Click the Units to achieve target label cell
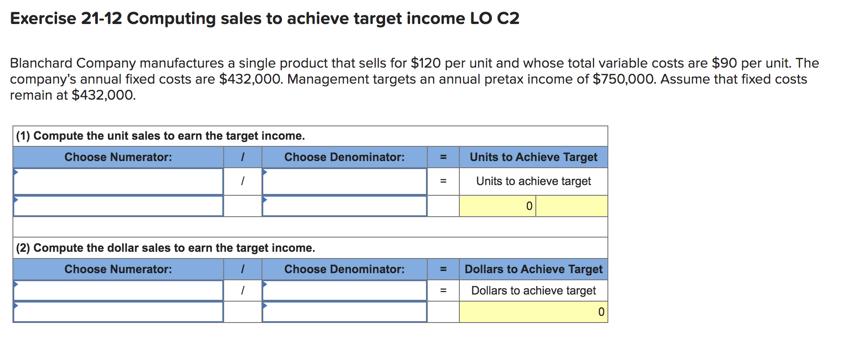Viewport: 868px width, 347px height. pyautogui.click(x=533, y=182)
